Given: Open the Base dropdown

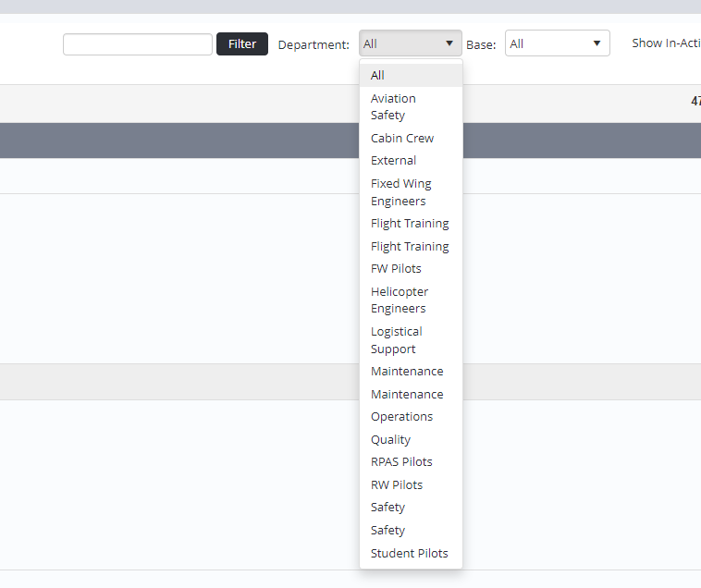Looking at the screenshot, I should click(557, 43).
